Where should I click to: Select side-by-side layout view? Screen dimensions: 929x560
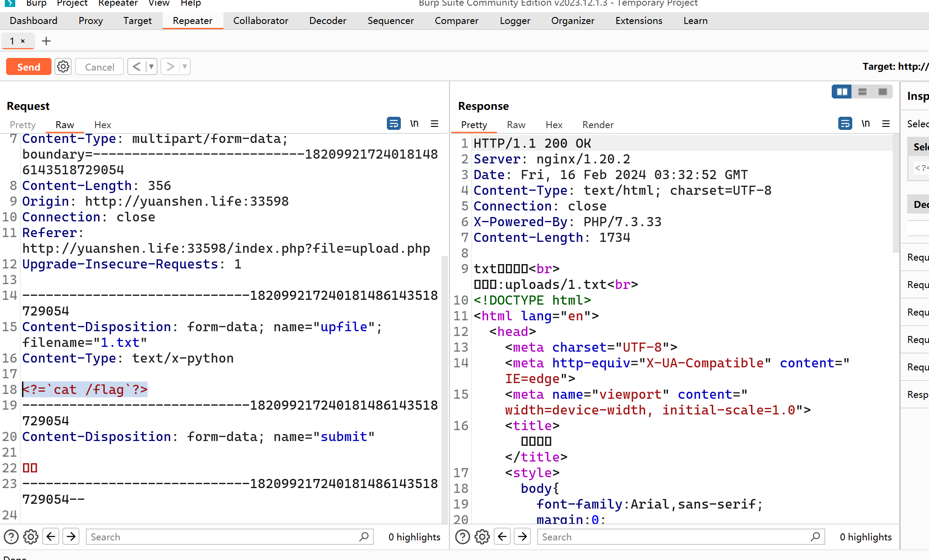[x=842, y=92]
